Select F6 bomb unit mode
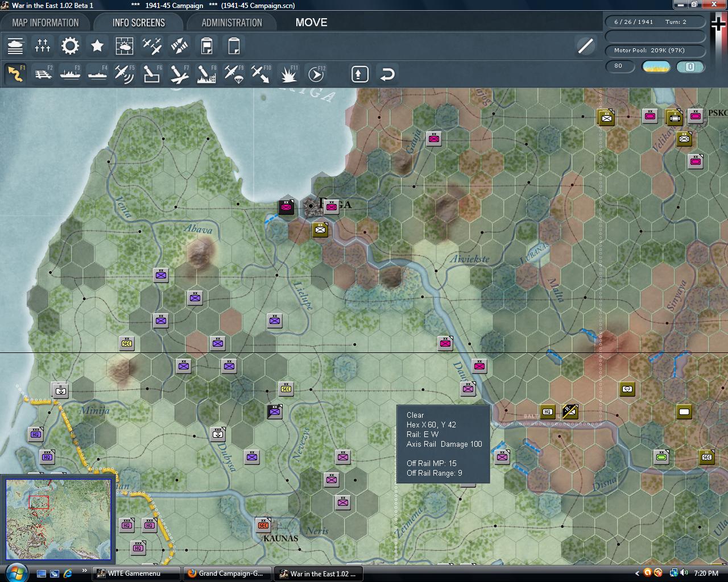 [x=152, y=74]
